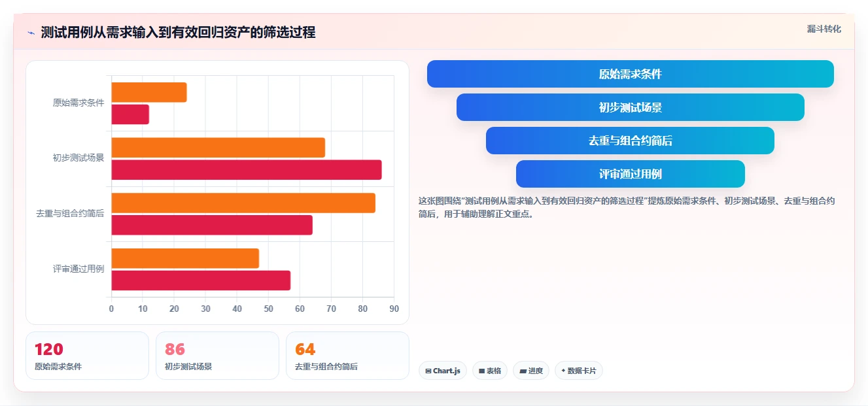Select the 初步测试场景 funnel stage bar
The height and width of the screenshot is (406, 868).
click(630, 107)
